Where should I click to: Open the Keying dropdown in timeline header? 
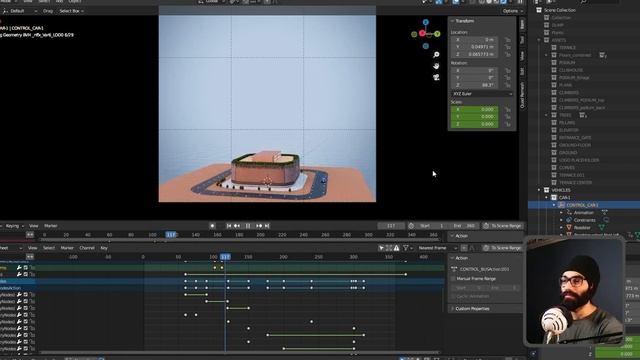[x=14, y=226]
